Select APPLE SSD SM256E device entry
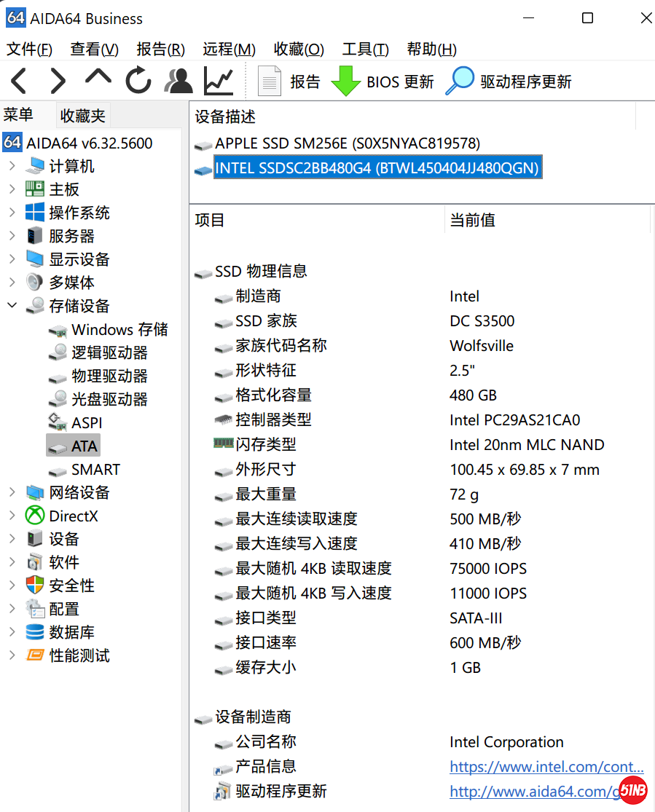This screenshot has height=812, width=655. 347,143
